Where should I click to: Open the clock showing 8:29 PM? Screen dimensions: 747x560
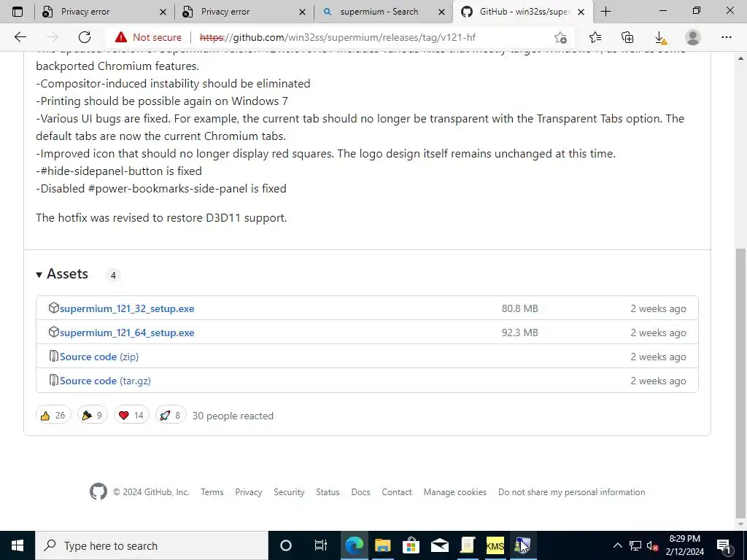pyautogui.click(x=684, y=545)
